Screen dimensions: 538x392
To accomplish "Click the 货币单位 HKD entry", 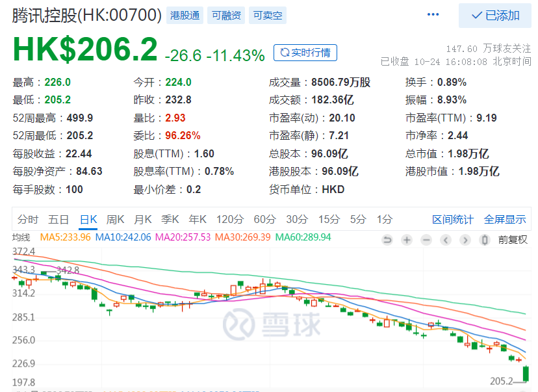I will 307,189.
